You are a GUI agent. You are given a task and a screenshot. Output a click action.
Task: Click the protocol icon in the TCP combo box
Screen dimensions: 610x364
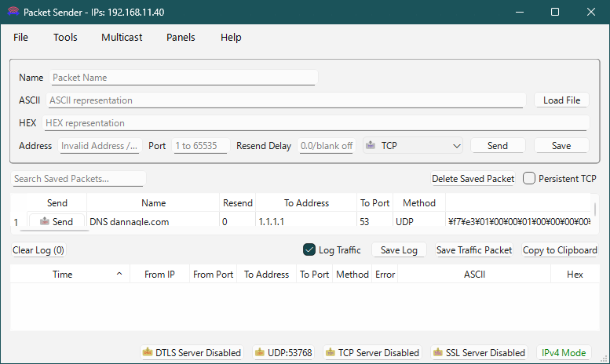(371, 146)
